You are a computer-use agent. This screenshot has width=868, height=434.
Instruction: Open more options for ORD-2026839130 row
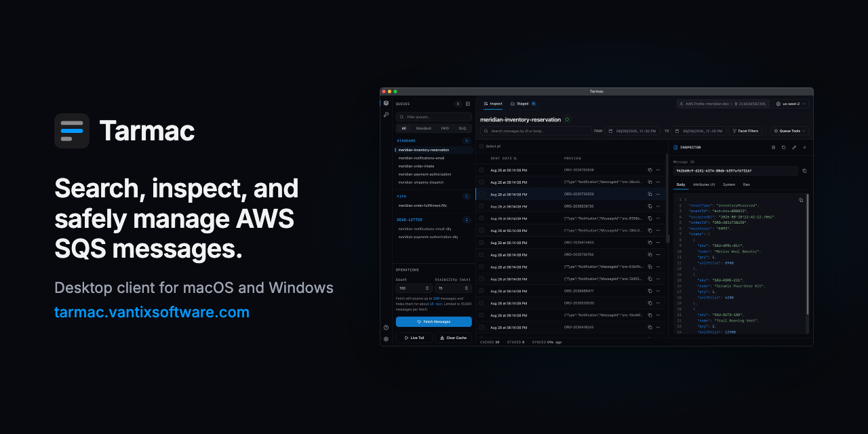[x=658, y=206]
